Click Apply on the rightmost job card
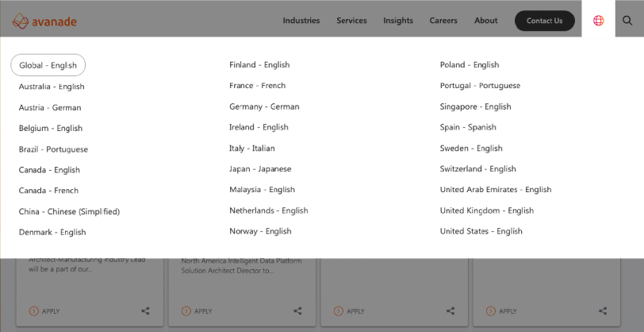This screenshot has width=644, height=332. [501, 311]
